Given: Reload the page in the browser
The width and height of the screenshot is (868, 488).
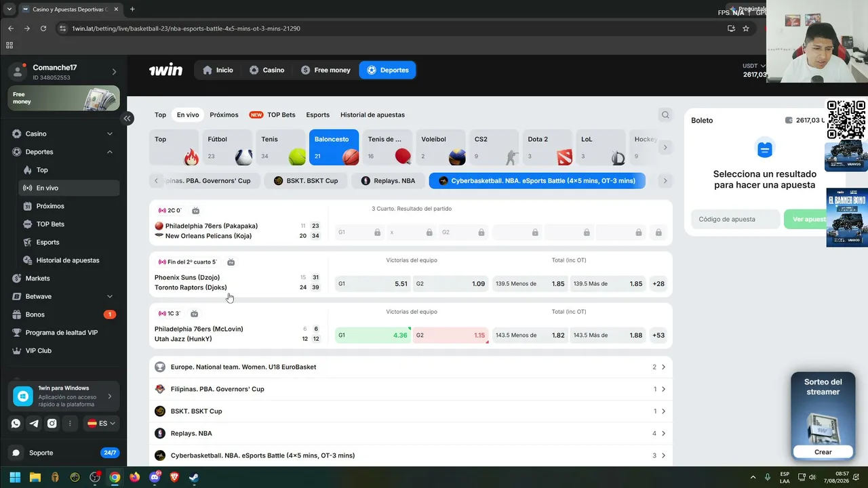Looking at the screenshot, I should 43,28.
